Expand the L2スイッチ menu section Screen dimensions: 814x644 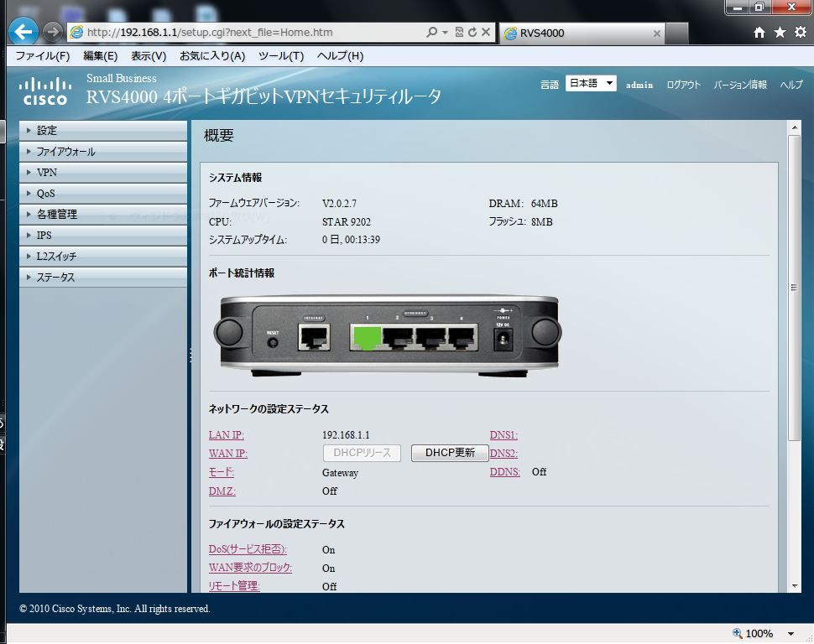102,257
